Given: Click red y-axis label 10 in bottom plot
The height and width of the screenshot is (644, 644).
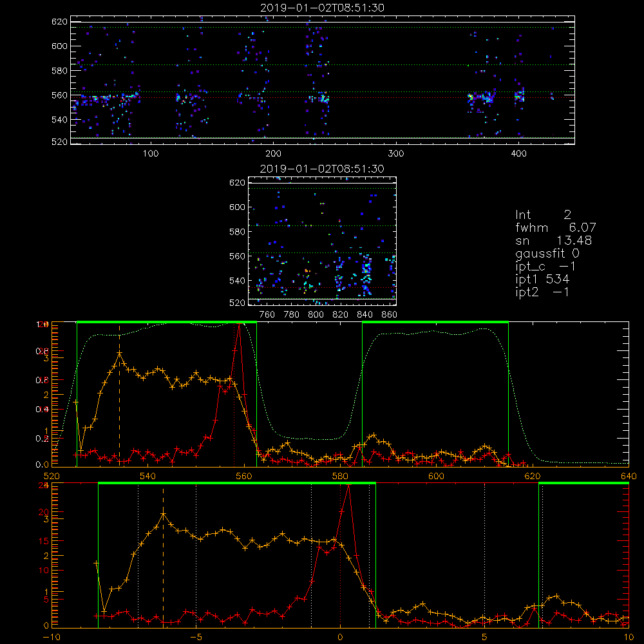Looking at the screenshot, I should [x=44, y=570].
